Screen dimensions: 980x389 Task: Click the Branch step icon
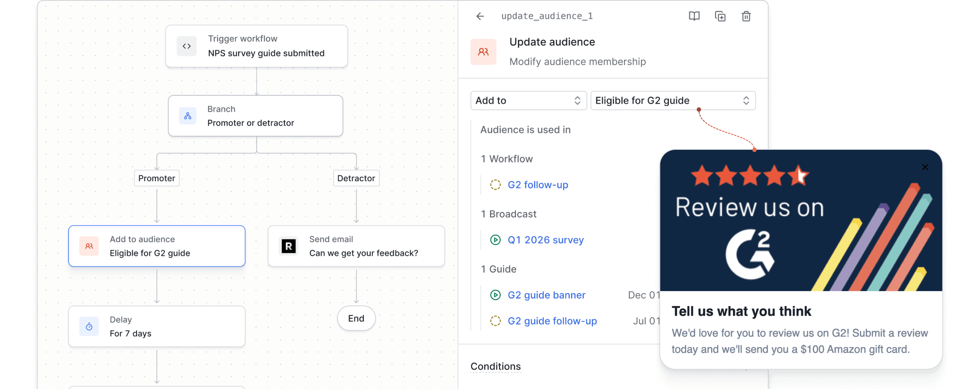pos(188,116)
